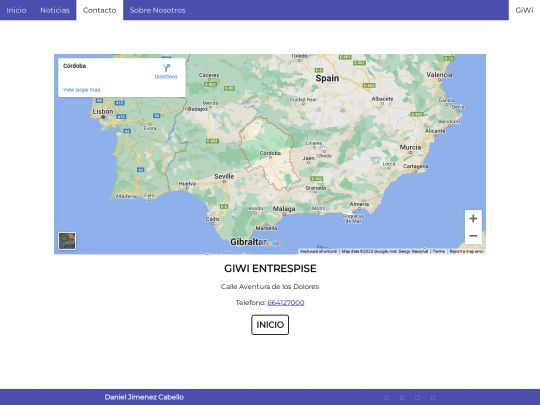Zoom out of the map
This screenshot has height=405, width=540.
(x=473, y=236)
